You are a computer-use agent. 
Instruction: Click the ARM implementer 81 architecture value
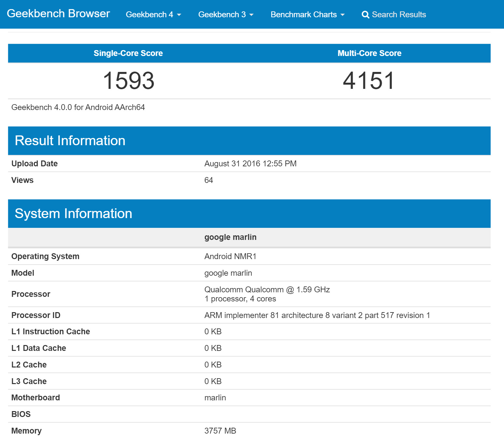317,315
